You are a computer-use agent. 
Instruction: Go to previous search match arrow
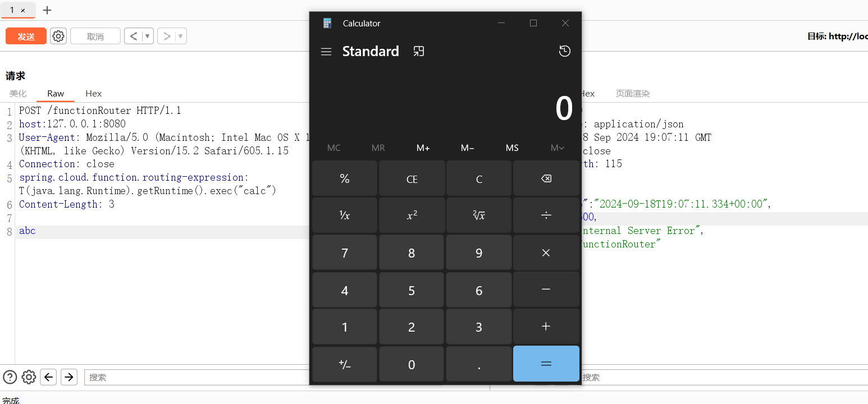pos(49,377)
